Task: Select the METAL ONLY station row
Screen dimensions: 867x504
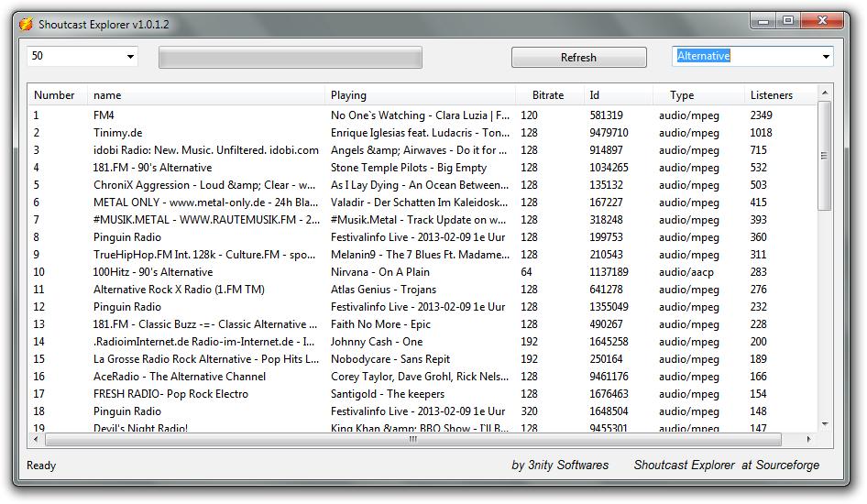Action: [423, 203]
